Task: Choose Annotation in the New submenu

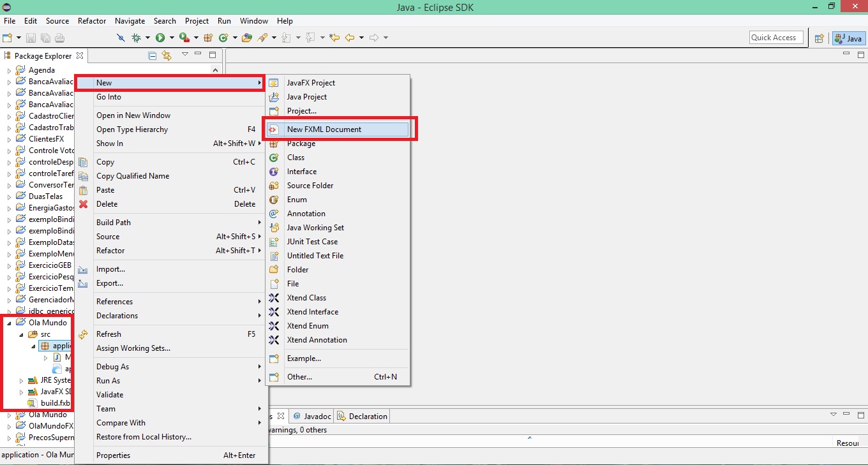Action: (x=338, y=214)
